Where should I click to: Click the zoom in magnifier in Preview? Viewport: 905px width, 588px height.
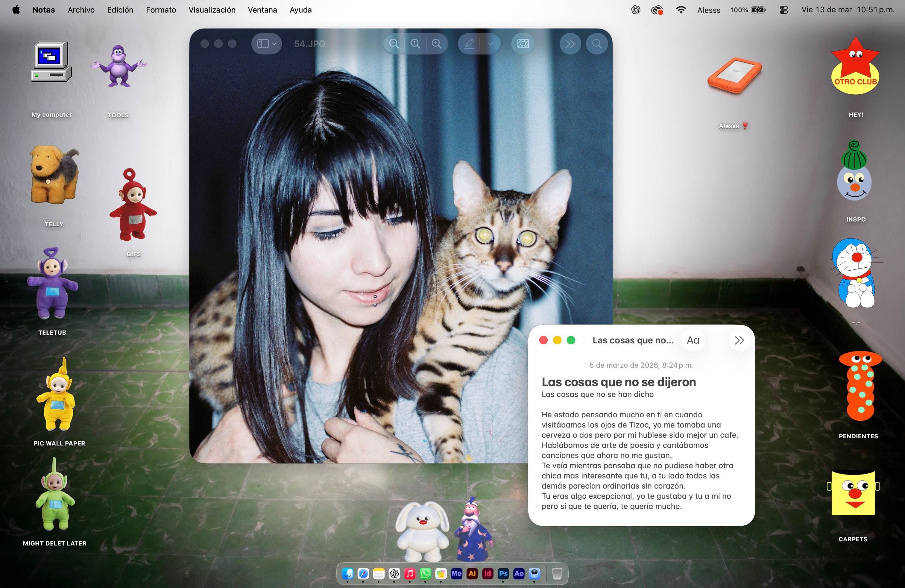click(x=437, y=44)
